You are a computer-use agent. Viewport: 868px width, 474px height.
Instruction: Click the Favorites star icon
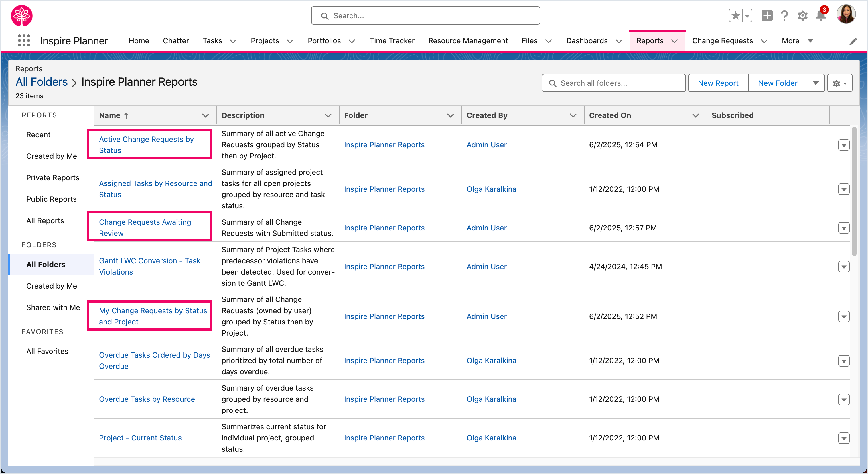click(735, 15)
